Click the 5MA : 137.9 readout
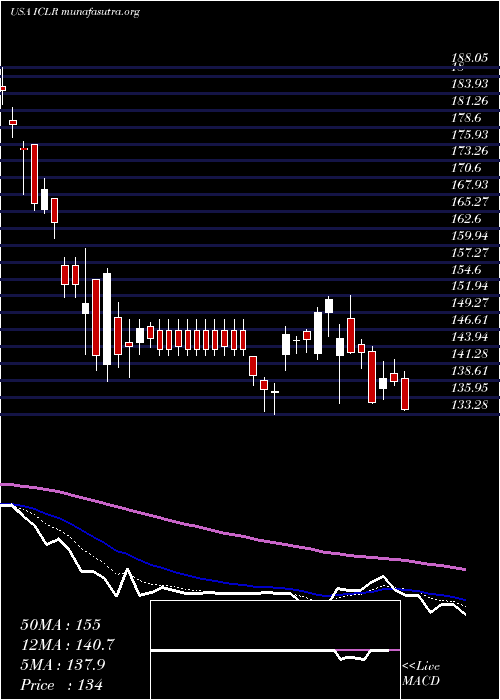 tap(63, 665)
